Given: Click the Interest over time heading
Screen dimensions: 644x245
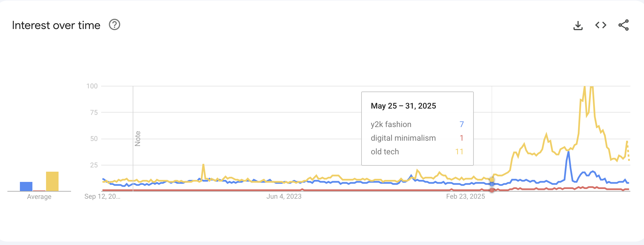Looking at the screenshot, I should pyautogui.click(x=56, y=25).
